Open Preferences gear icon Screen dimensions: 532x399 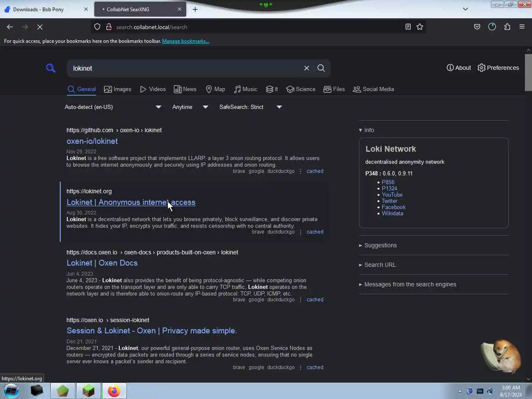(481, 68)
